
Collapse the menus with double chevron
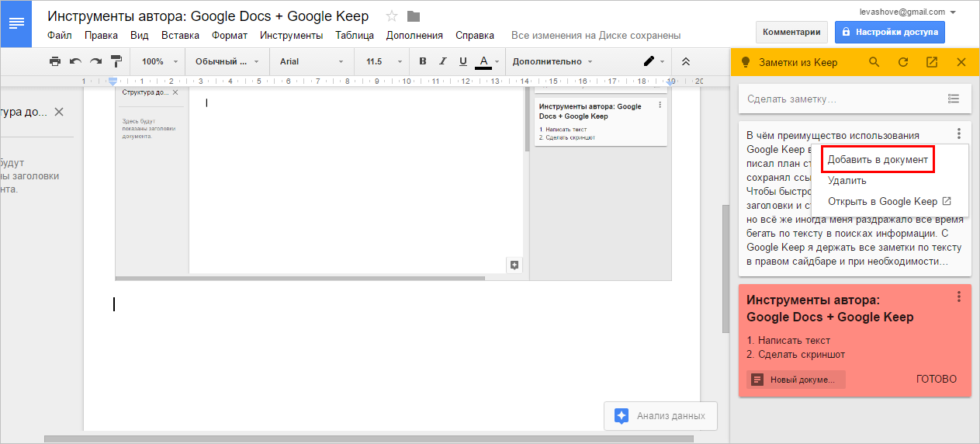coord(685,61)
